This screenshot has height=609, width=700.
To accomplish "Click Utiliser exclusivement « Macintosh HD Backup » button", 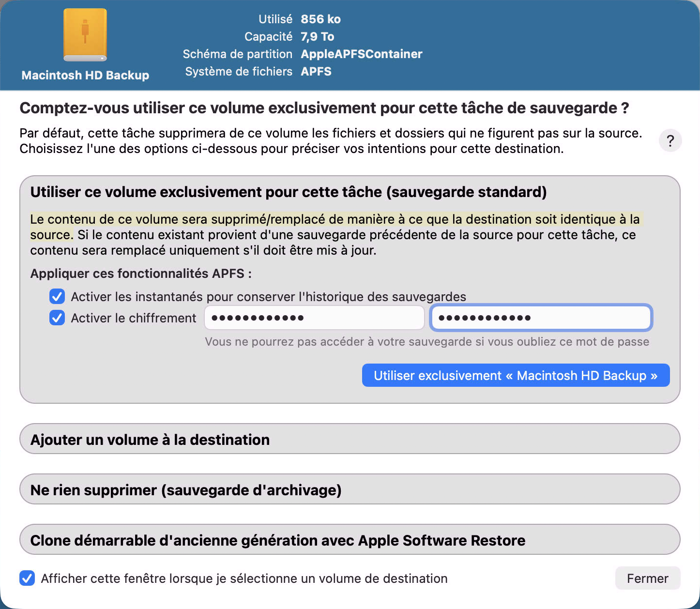I will (x=516, y=375).
